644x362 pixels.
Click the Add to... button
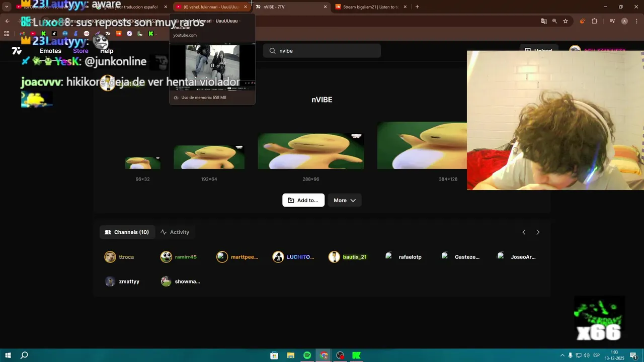(x=303, y=200)
